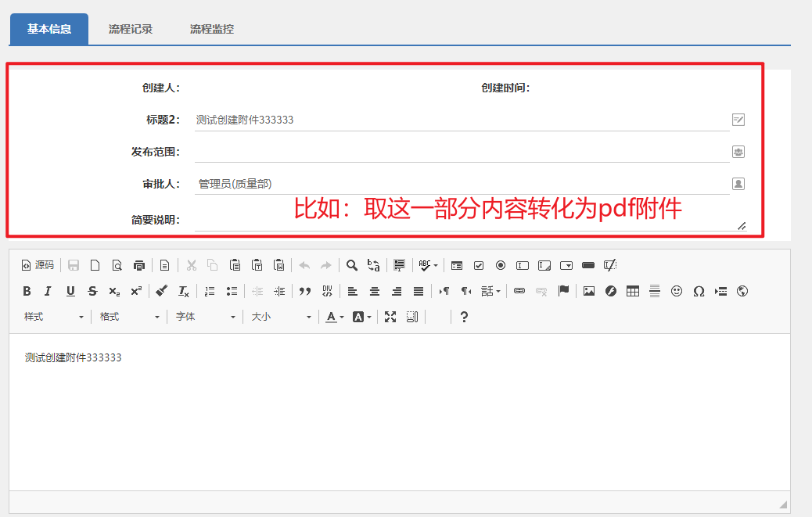Viewport: 812px width, 517px height.
Task: Open the person picker beside 审批人
Action: coord(738,183)
